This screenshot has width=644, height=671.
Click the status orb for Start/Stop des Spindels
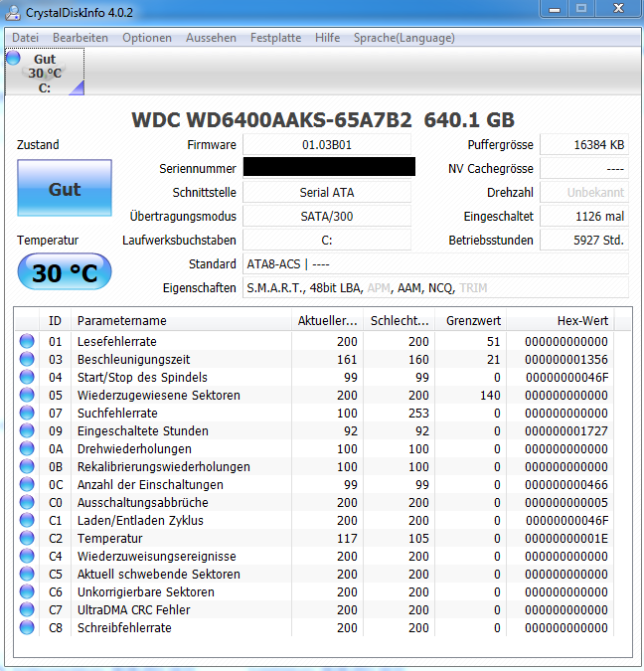27,377
